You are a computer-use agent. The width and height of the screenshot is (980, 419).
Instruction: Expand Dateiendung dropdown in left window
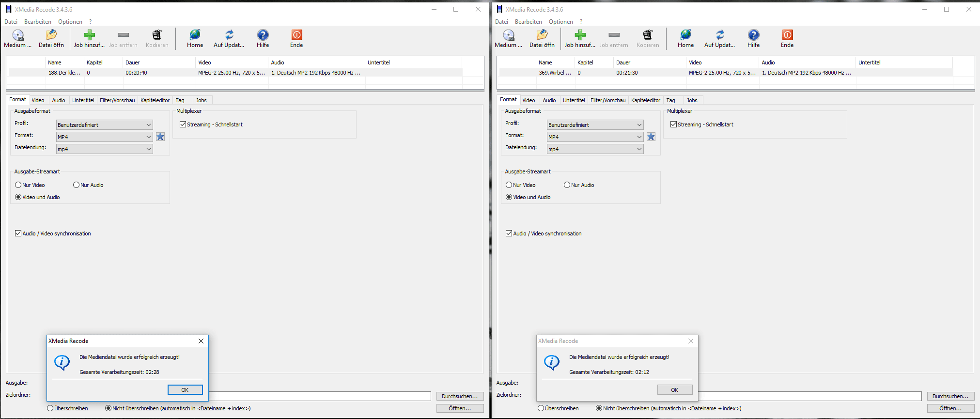pyautogui.click(x=148, y=149)
